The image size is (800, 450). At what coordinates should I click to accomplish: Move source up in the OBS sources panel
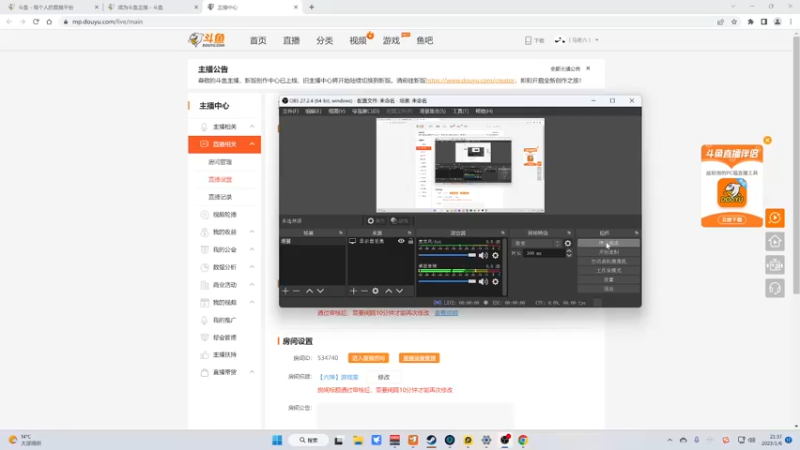click(x=389, y=291)
